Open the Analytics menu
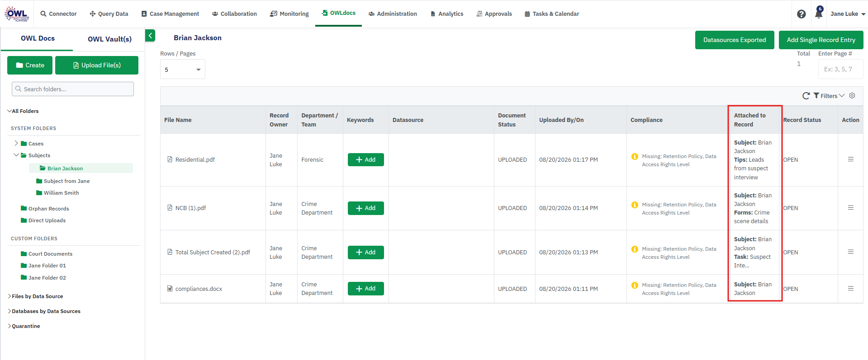Viewport: 868px width, 360px height. click(447, 14)
